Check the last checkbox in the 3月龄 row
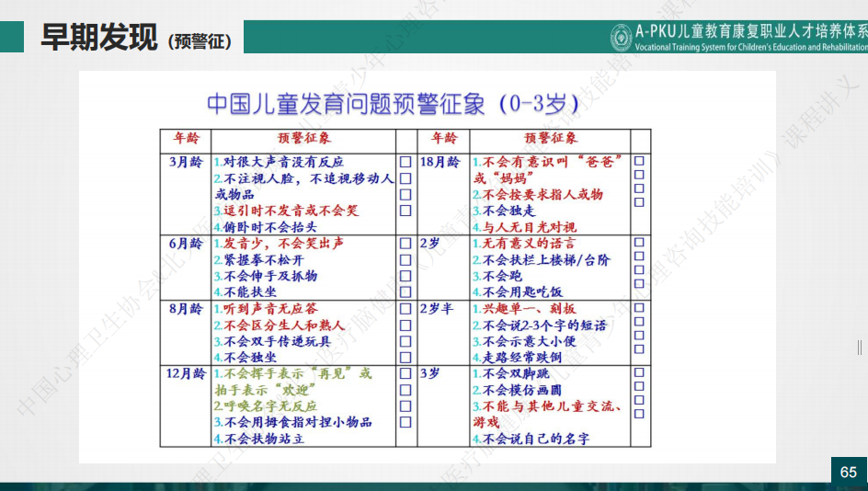868x491 pixels. pyautogui.click(x=405, y=210)
